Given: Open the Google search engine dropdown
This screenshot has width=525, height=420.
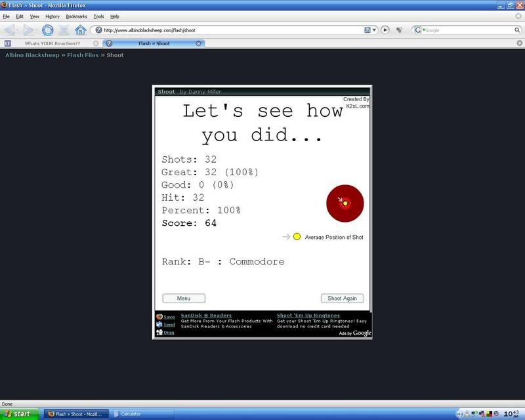Looking at the screenshot, I should 419,30.
